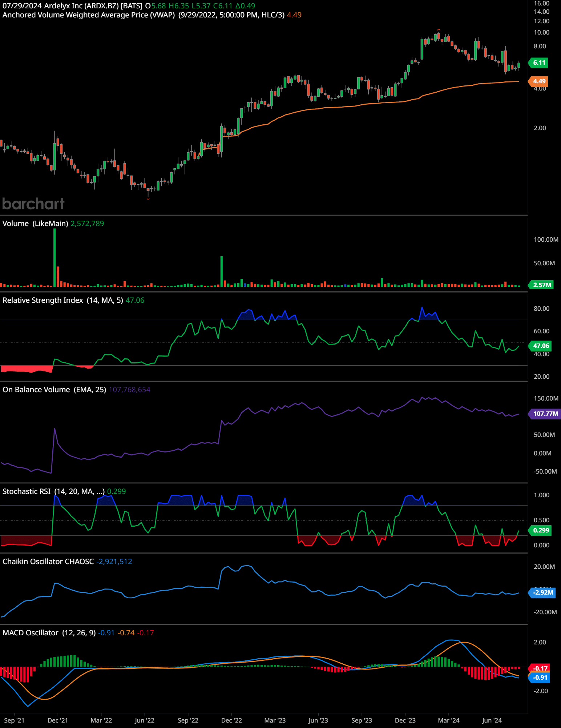Click the Sep '23 date axis label

tap(362, 720)
